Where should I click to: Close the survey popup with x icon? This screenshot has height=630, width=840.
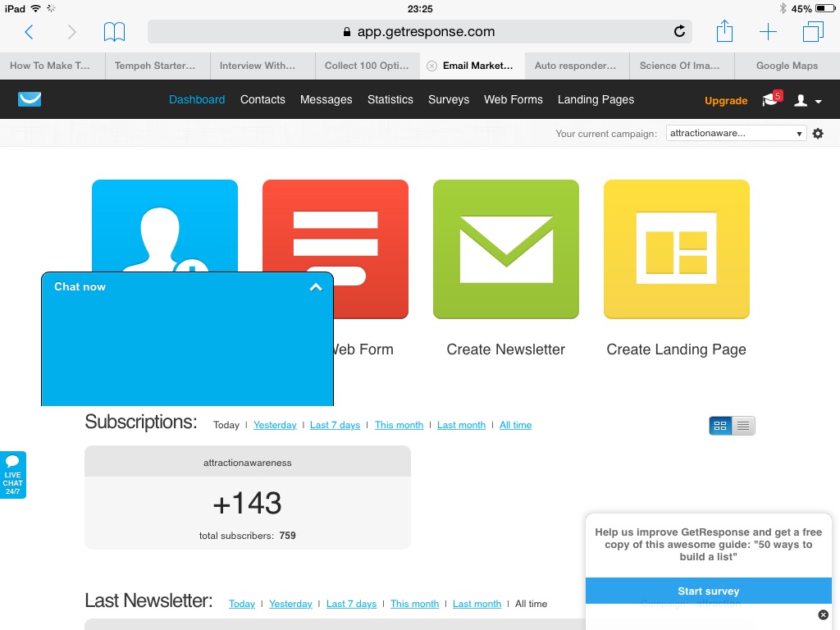[x=824, y=615]
